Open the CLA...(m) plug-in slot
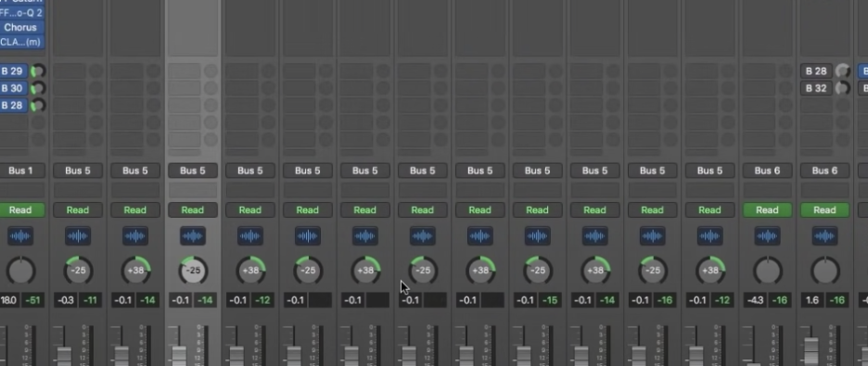 point(20,42)
